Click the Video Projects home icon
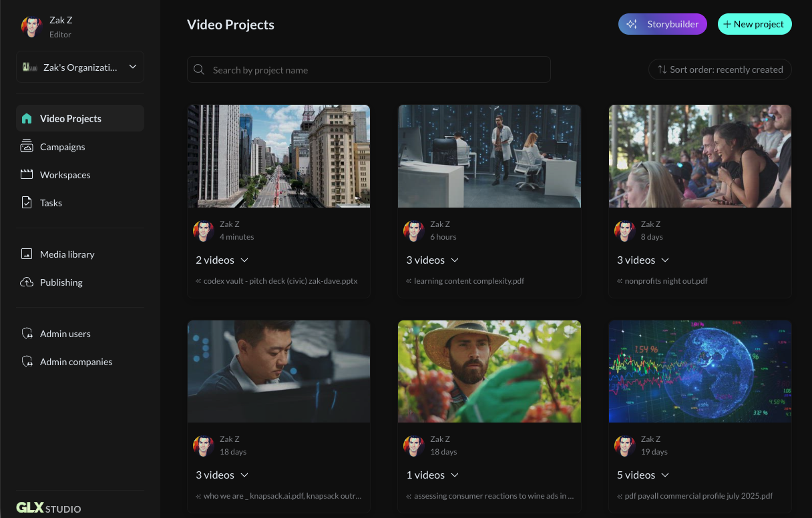This screenshot has width=812, height=518. coord(27,119)
